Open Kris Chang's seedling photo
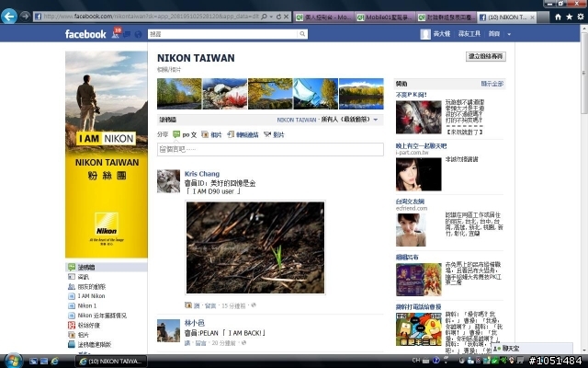The image size is (588, 368). (x=255, y=247)
